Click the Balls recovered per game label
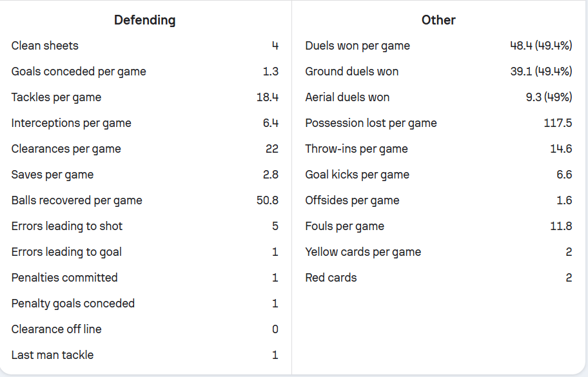 [x=77, y=200]
